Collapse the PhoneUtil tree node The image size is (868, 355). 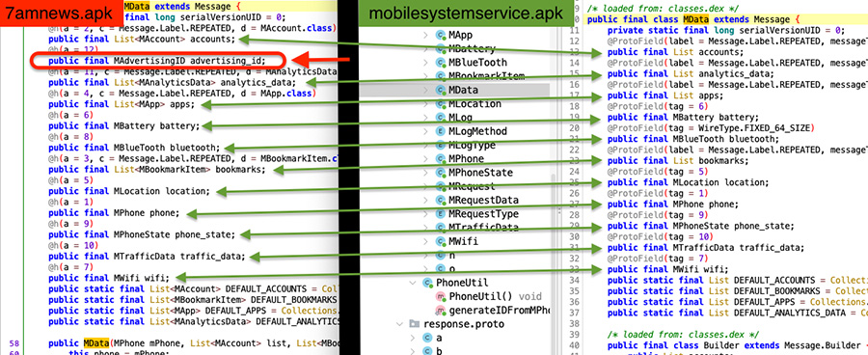click(x=413, y=283)
